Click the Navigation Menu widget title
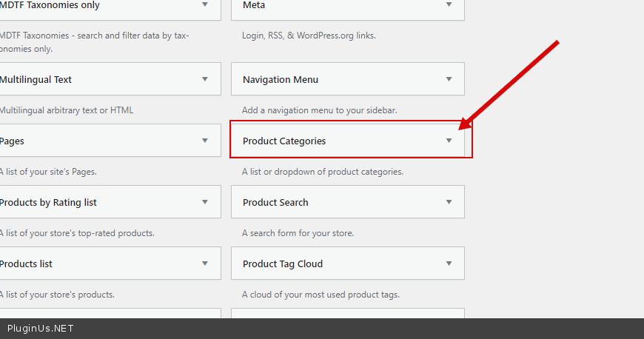Screen dimensions: 644x339 coord(281,79)
